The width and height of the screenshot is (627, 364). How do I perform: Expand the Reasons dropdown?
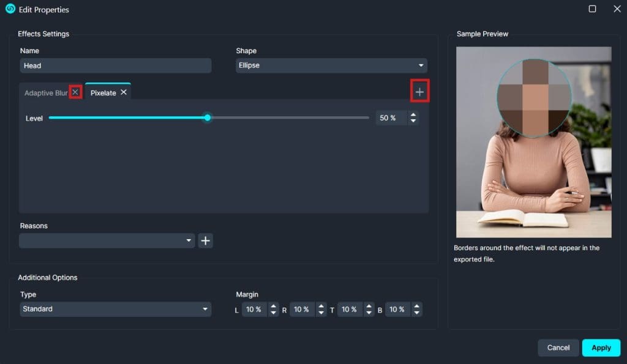pos(107,241)
